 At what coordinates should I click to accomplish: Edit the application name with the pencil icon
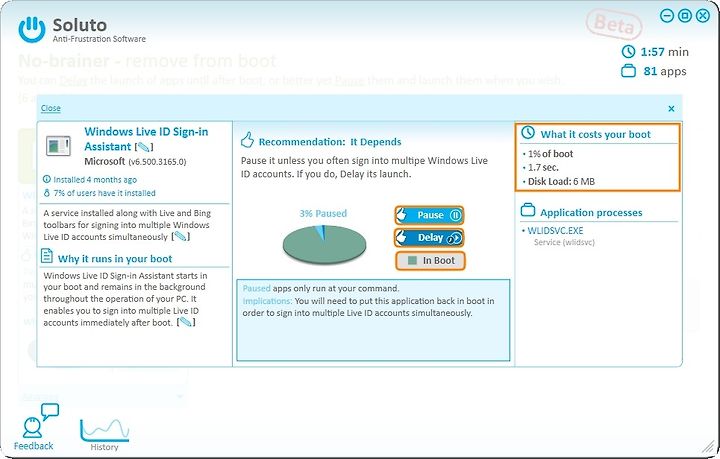coord(143,147)
